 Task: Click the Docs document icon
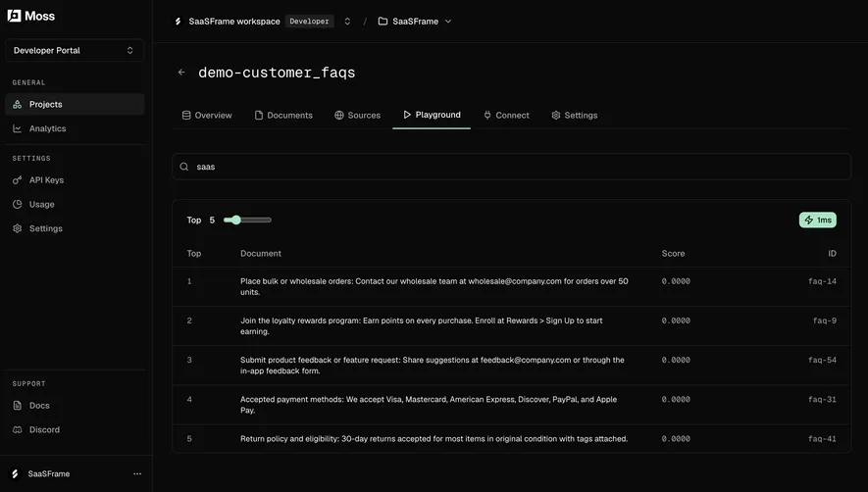17,405
